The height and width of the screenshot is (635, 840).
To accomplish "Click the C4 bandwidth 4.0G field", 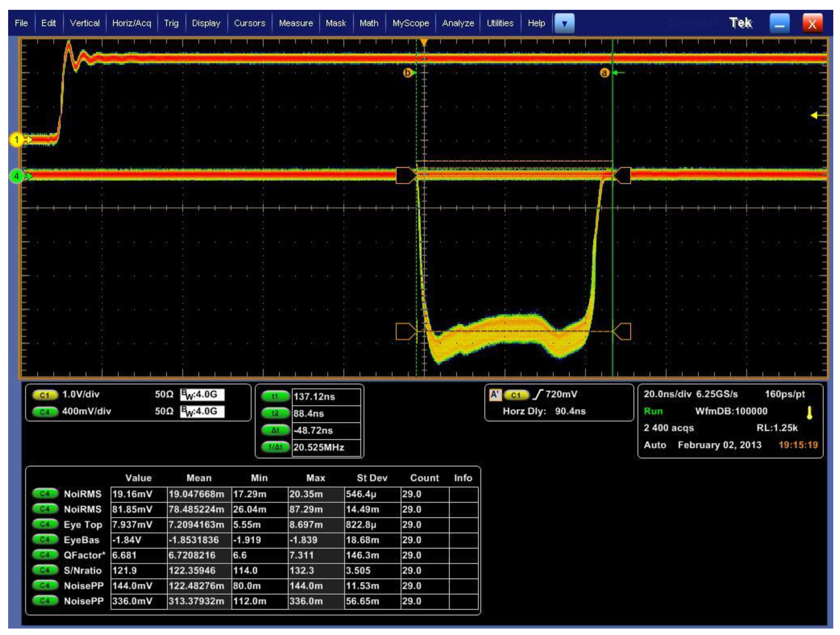I will point(202,412).
